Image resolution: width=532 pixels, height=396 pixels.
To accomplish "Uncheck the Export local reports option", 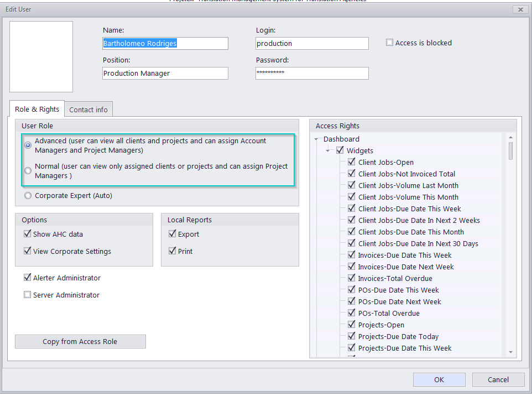I will click(x=173, y=234).
